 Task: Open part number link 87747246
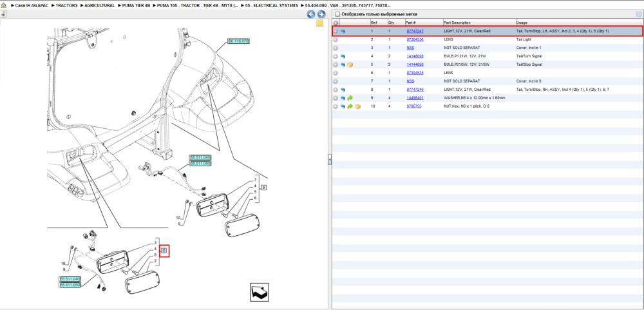pyautogui.click(x=415, y=90)
